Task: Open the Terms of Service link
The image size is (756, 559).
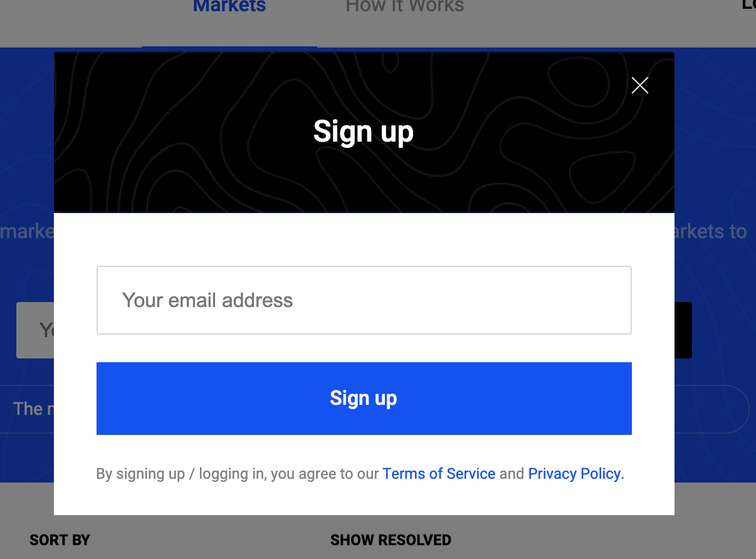Action: coord(439,474)
